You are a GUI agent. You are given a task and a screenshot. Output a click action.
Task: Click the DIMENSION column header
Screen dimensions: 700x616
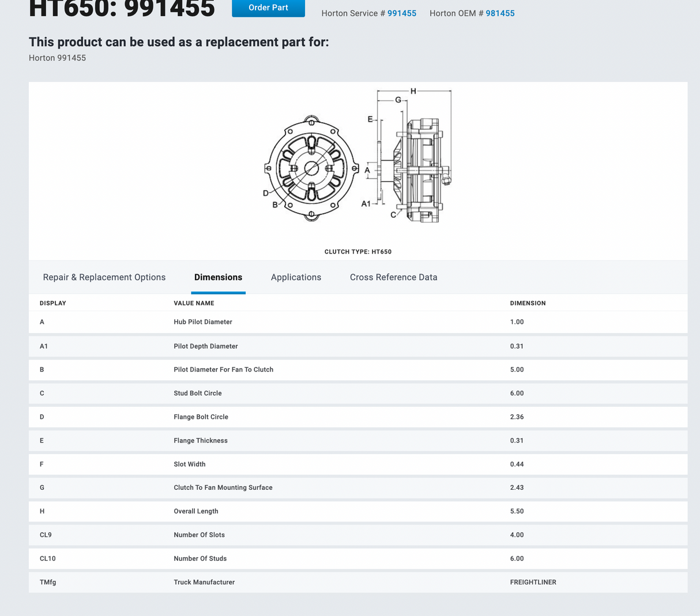pyautogui.click(x=528, y=303)
